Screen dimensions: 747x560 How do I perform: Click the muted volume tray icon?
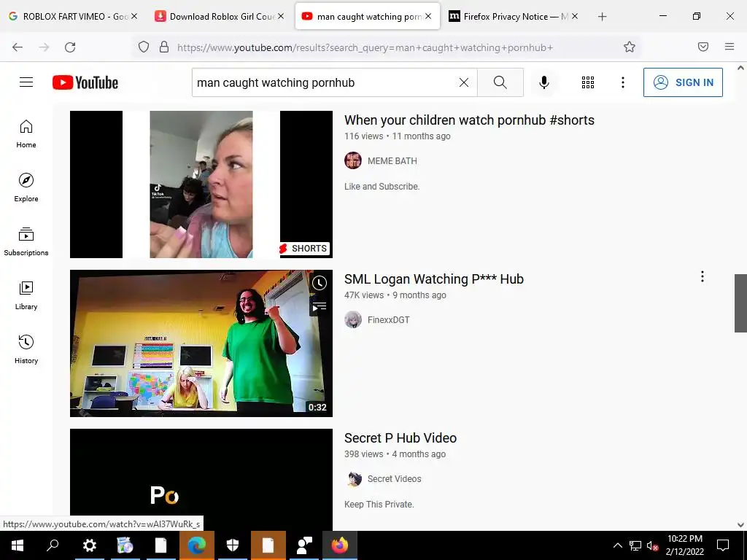point(652,545)
